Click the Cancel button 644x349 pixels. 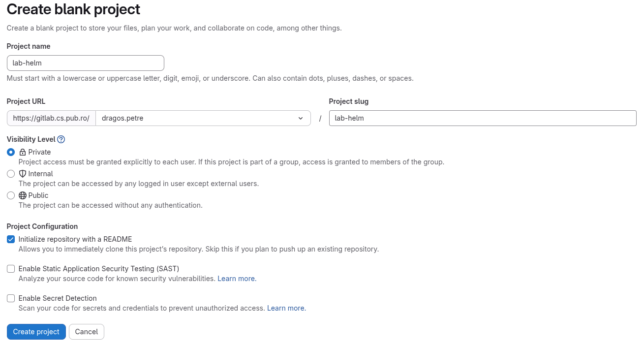click(86, 332)
